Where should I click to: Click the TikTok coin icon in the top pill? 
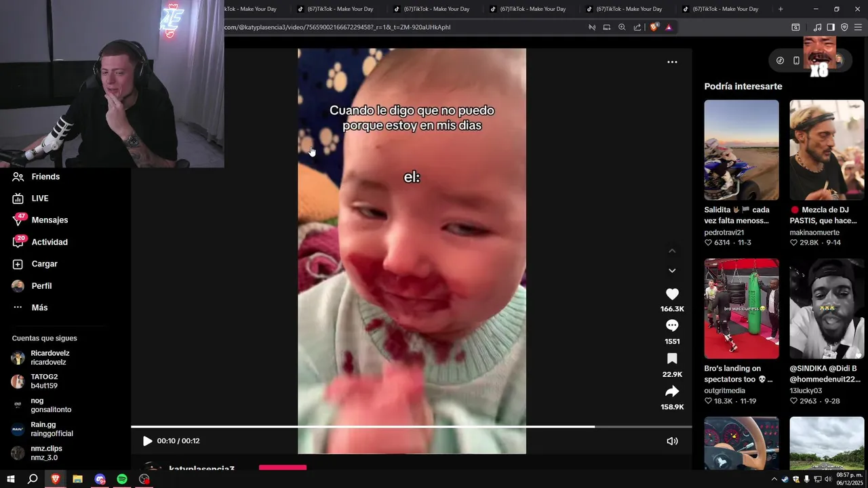pyautogui.click(x=780, y=60)
